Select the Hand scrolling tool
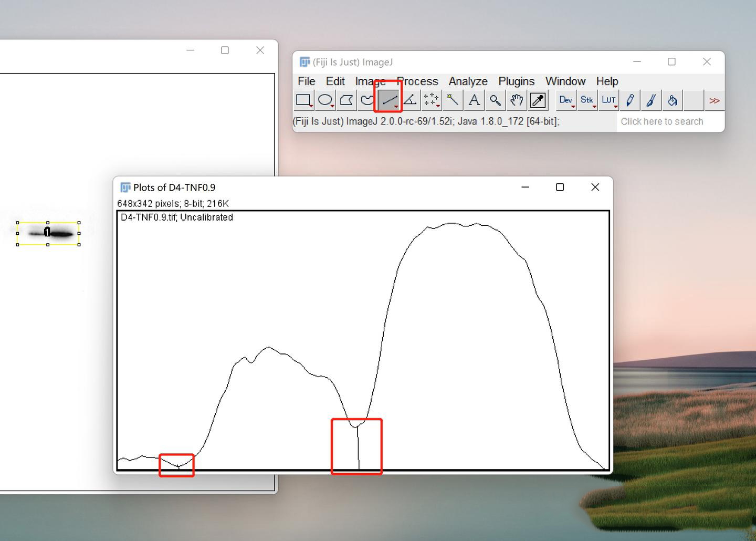 click(517, 100)
